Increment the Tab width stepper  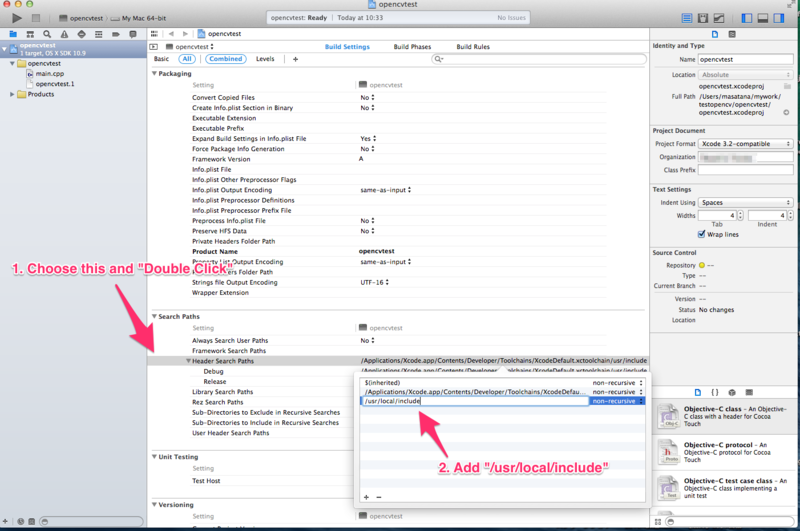740,213
